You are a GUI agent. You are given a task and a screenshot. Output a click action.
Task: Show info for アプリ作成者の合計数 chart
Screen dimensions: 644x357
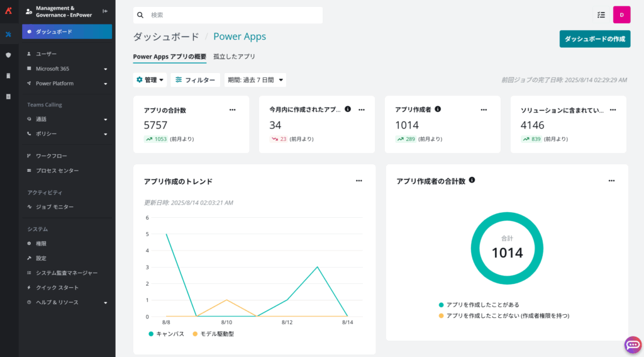tap(472, 179)
